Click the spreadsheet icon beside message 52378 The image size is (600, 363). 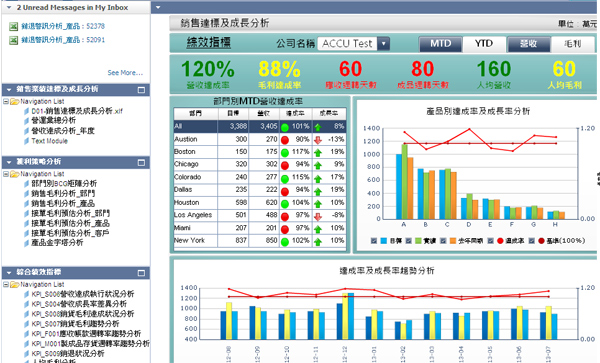tap(13, 26)
